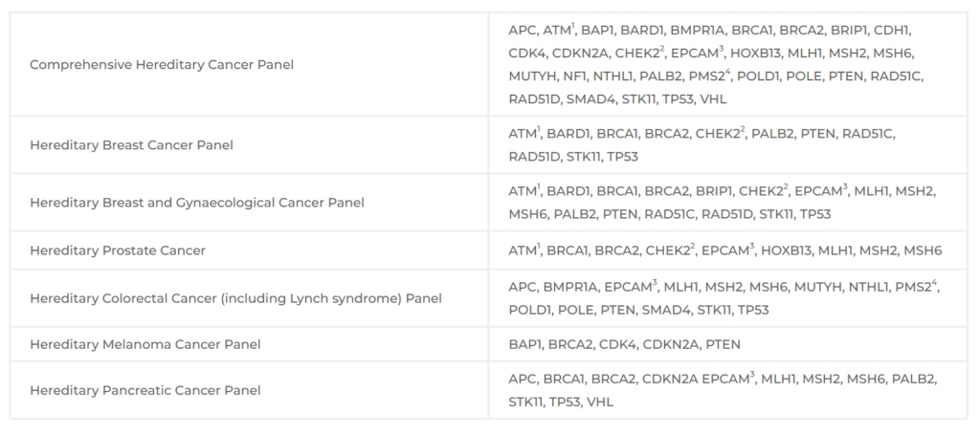Click EPCAM footnote 3 in Prostate Cancer genes

click(x=750, y=248)
